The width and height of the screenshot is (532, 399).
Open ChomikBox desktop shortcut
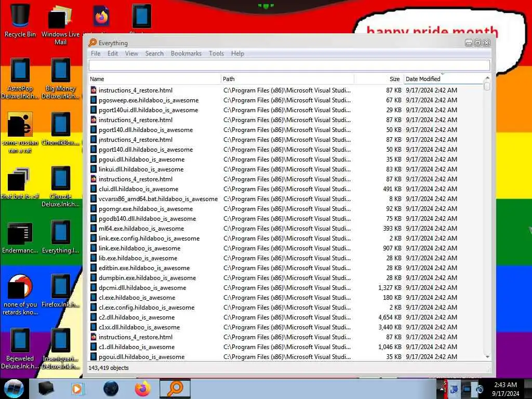point(60,129)
